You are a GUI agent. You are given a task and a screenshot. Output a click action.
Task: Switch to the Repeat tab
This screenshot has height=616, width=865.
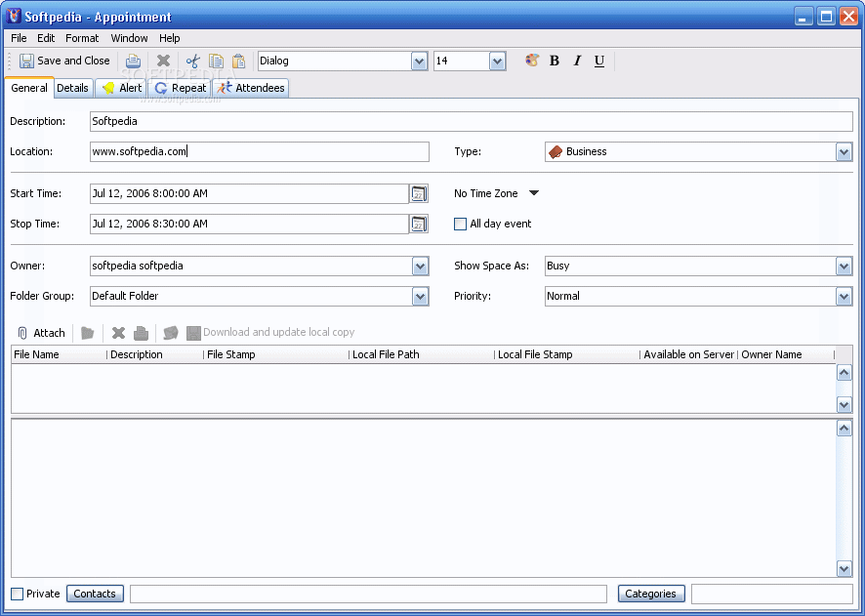coord(180,88)
